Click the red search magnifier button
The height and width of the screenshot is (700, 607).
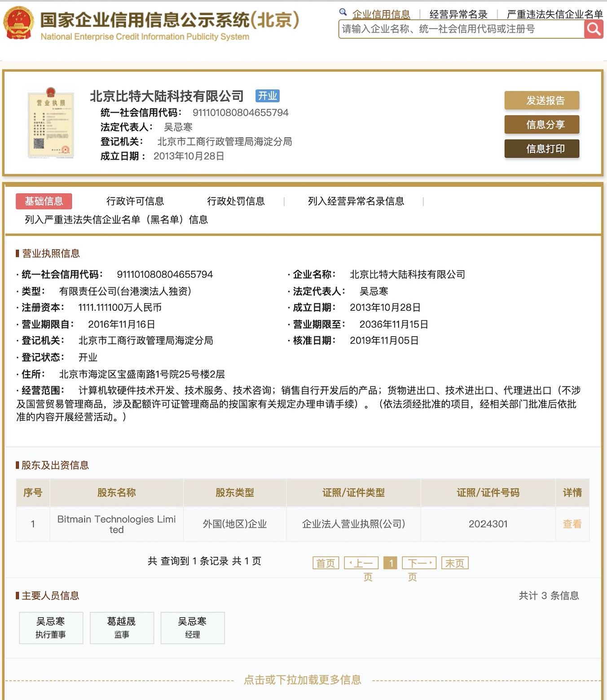tap(594, 29)
